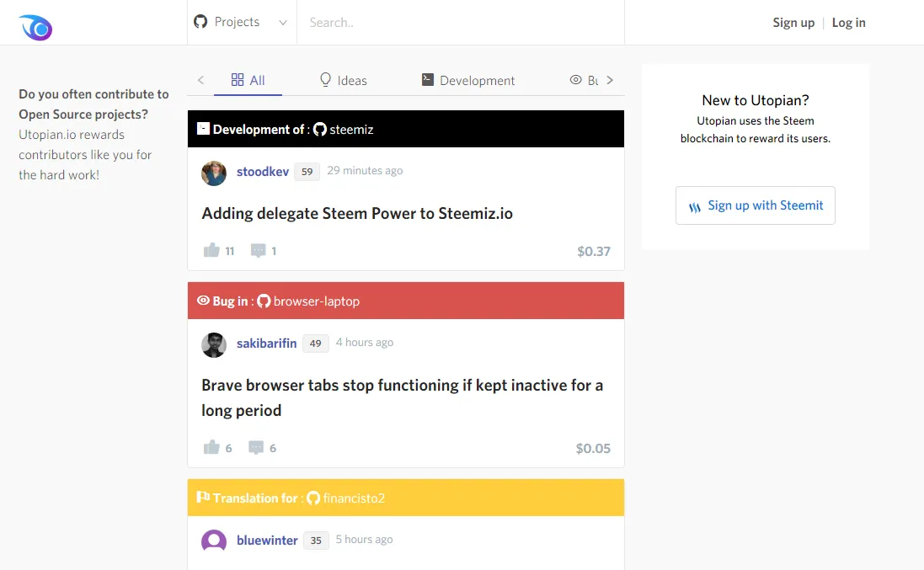
Task: Like the Brave browser post with thumbs-up
Action: (x=211, y=448)
